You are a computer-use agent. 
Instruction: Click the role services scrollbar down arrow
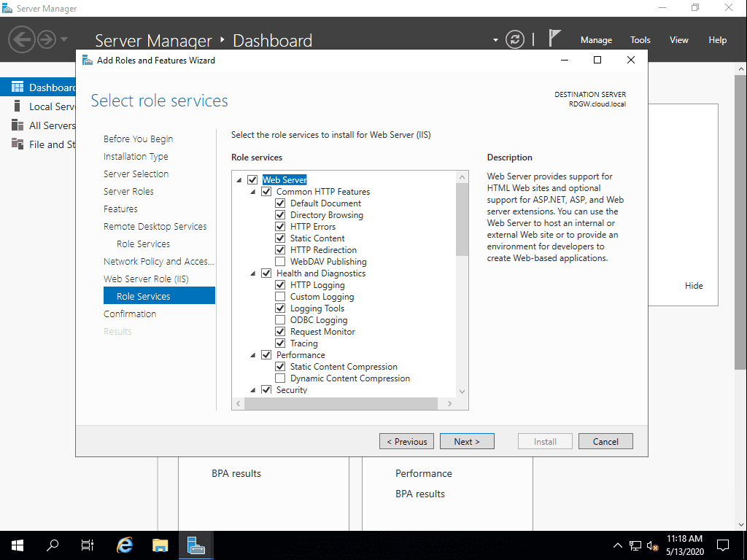coord(461,391)
